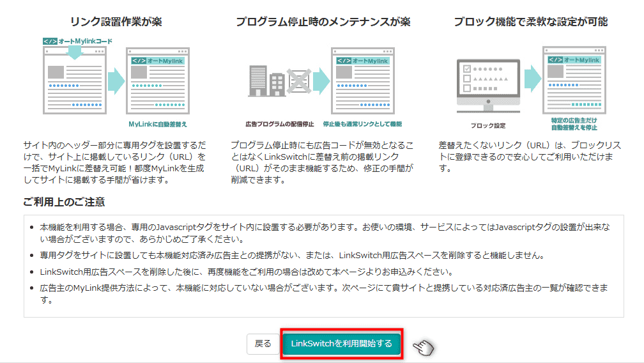Click the bullet starting 本機能を利用する場合
644x363 pixels.
pyautogui.click(x=325, y=233)
